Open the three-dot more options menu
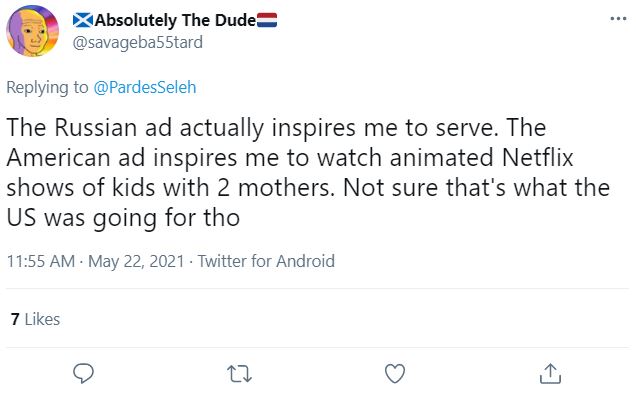 coord(618,19)
